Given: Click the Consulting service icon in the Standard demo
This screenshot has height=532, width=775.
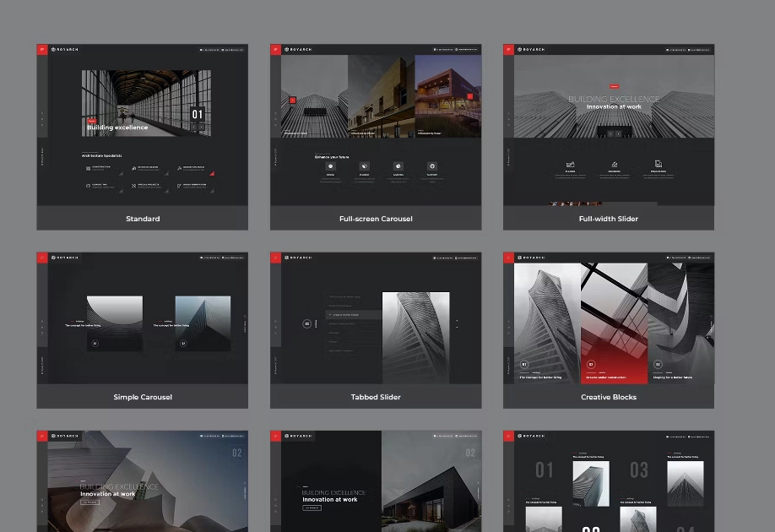Looking at the screenshot, I should pyautogui.click(x=87, y=186).
